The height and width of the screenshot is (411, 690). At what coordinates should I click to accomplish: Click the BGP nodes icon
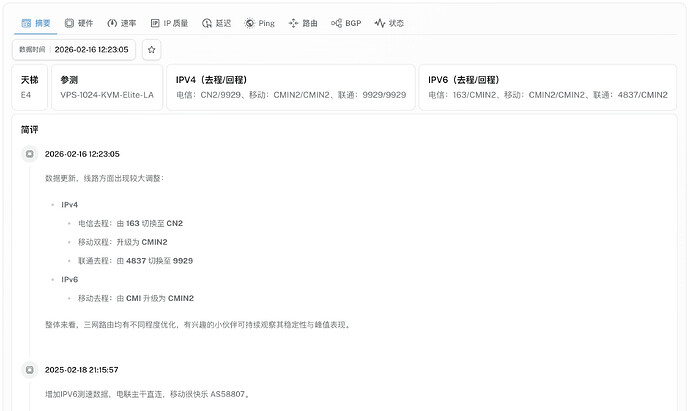pos(336,23)
